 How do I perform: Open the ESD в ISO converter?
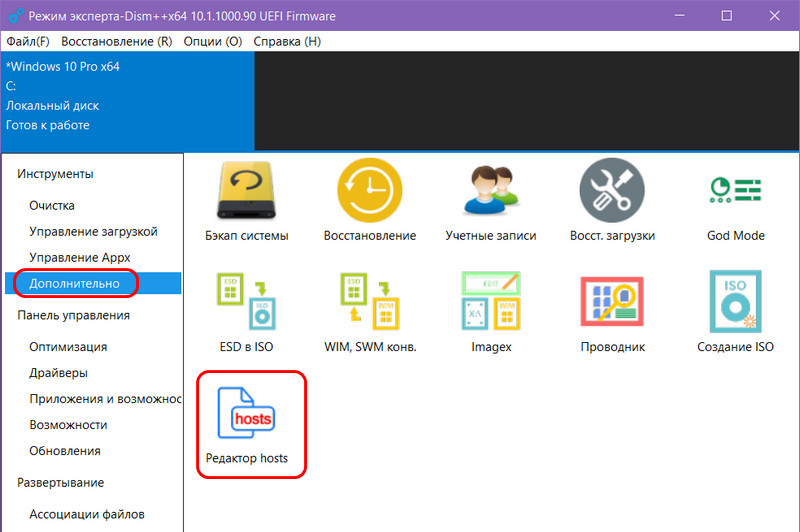coord(246,312)
